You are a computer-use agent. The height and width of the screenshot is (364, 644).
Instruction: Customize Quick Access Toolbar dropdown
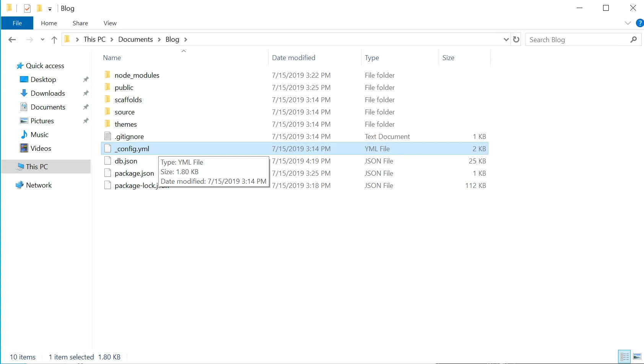tap(50, 9)
